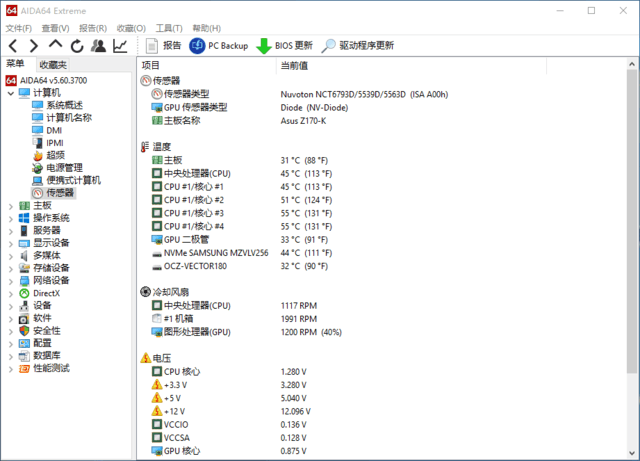The image size is (640, 461).
Task: Click the 性能测试 benchmark icon
Action: 24,369
